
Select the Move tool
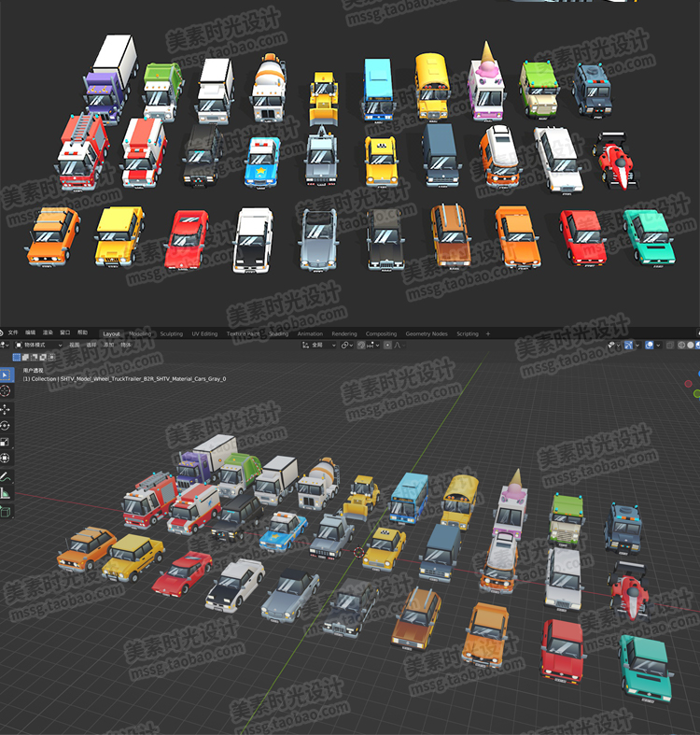6,410
